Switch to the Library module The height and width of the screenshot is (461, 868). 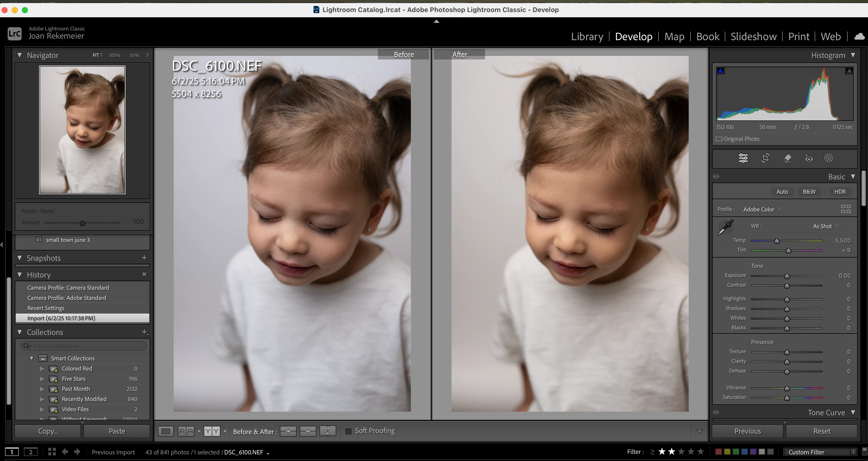coord(587,36)
